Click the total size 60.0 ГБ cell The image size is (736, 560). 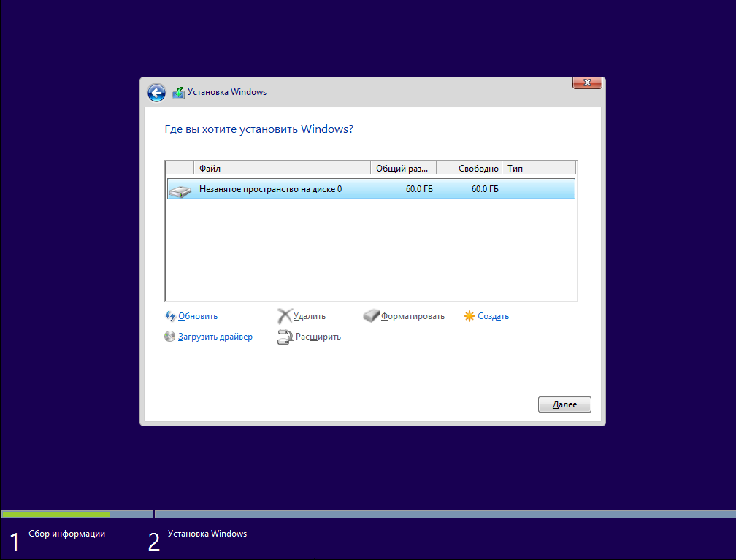(419, 188)
